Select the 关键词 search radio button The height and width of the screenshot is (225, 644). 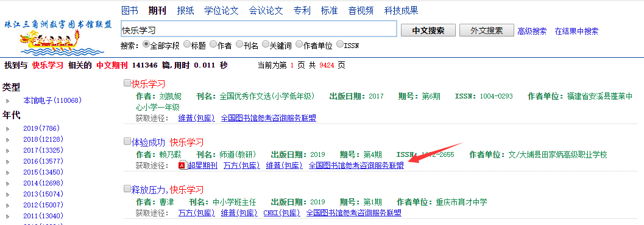(x=266, y=44)
